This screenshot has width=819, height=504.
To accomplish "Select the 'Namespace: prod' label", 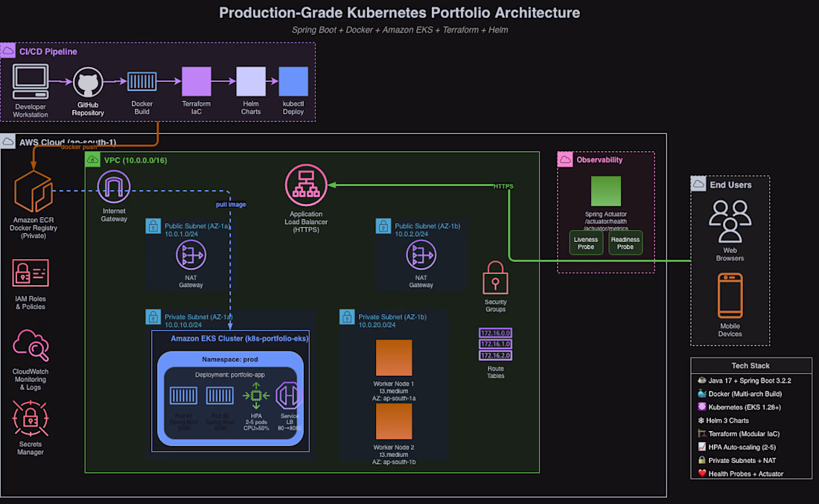I will pos(230,360).
